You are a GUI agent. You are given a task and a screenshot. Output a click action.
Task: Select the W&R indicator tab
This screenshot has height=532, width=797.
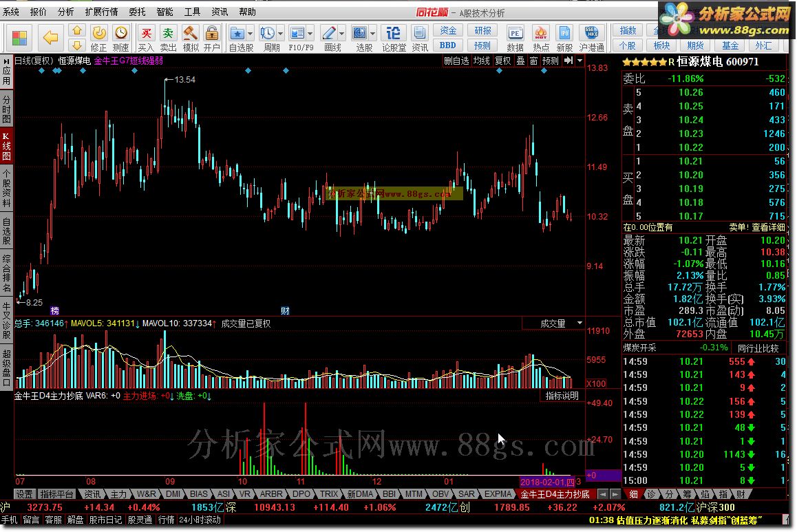coord(147,494)
